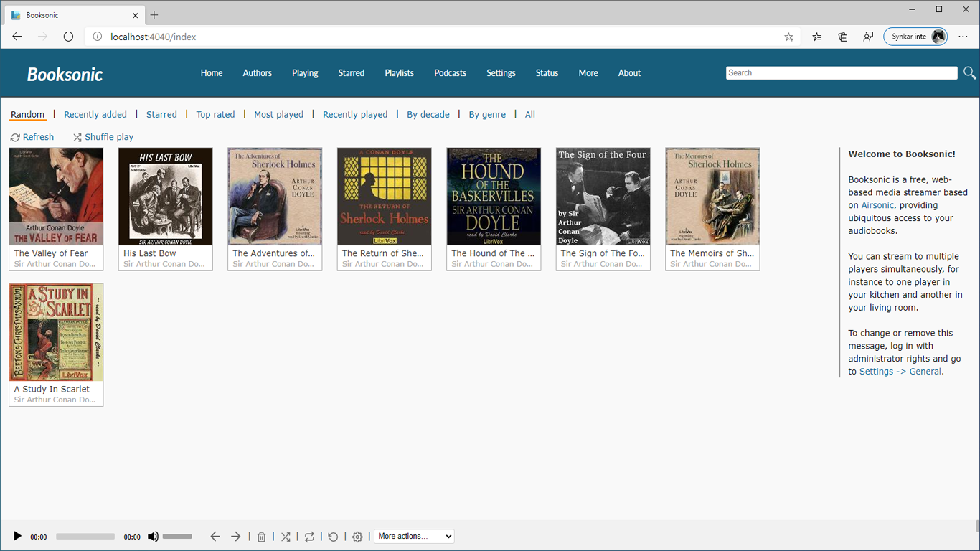
Task: Open the Settings -> General link
Action: coord(900,372)
